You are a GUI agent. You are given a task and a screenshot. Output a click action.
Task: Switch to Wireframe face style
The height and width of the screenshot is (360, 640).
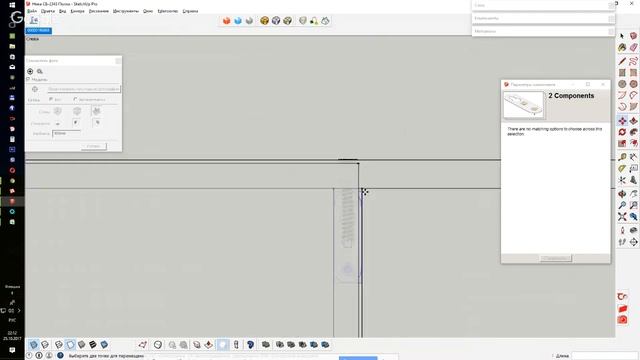coord(59,345)
